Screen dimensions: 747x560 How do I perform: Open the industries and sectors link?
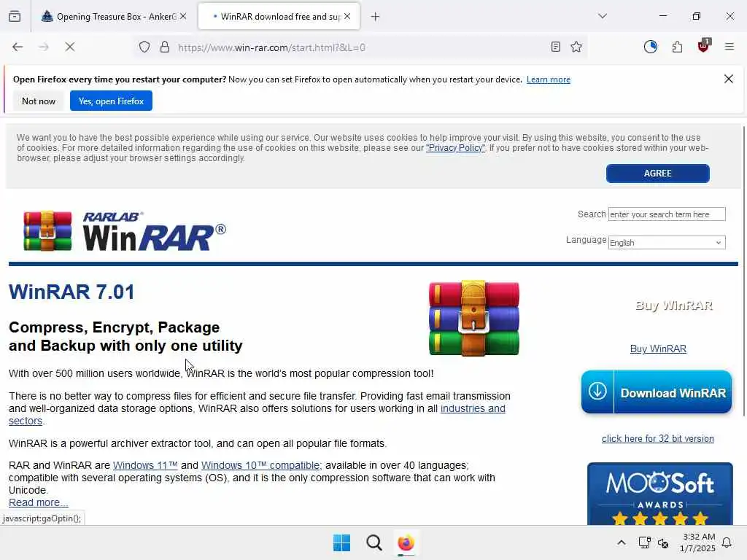[x=473, y=408]
